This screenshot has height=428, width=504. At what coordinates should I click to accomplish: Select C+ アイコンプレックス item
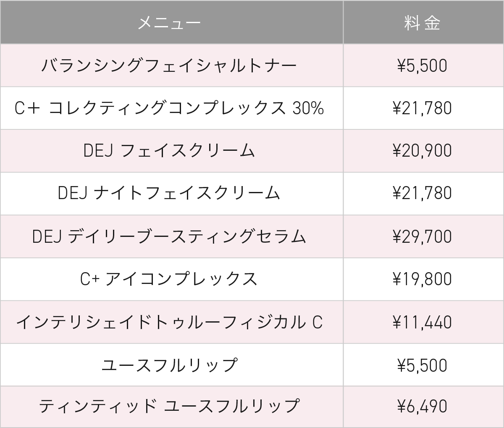169,279
